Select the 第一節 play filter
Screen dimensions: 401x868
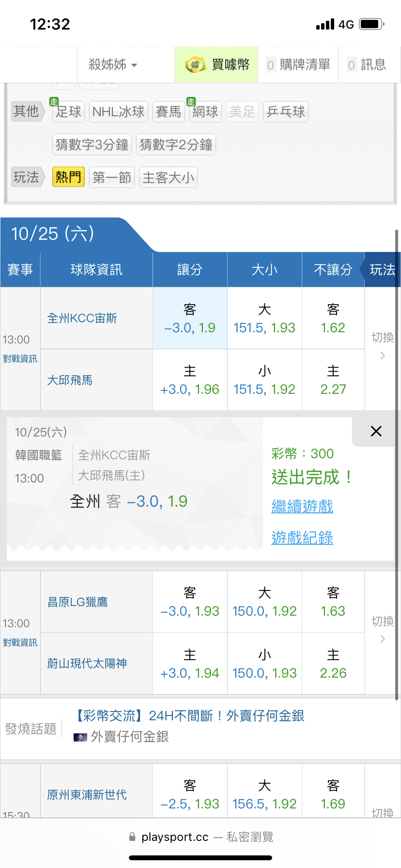112,177
